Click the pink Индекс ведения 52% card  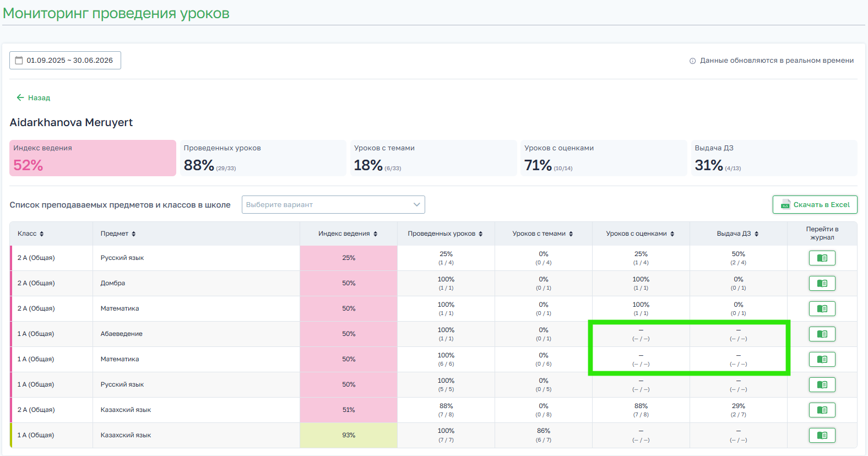93,158
